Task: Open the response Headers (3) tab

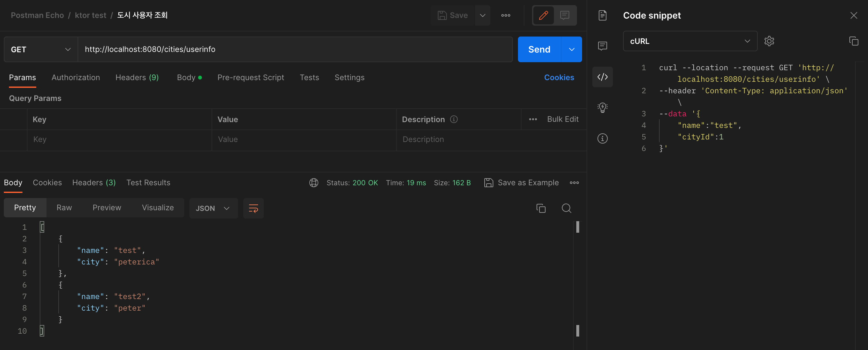Action: click(94, 183)
